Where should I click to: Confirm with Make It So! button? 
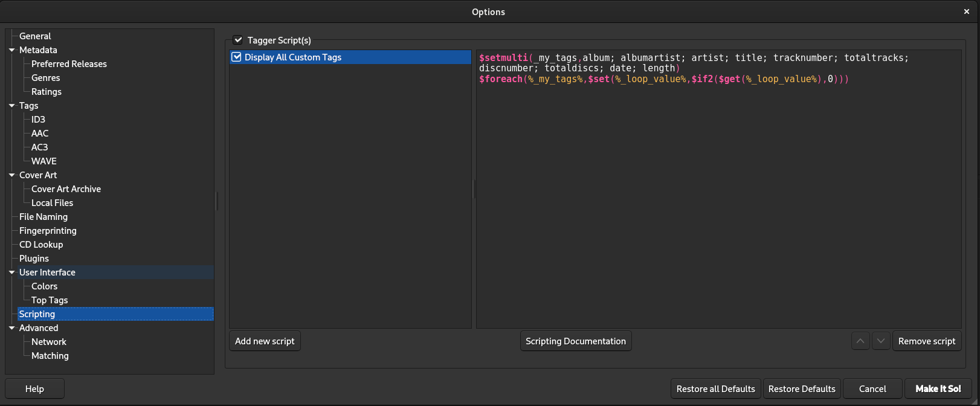pos(938,388)
